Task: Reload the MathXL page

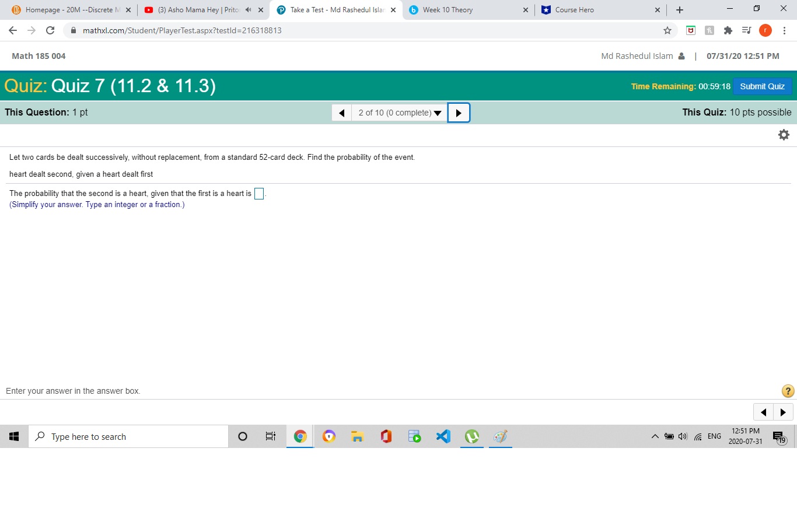Action: point(50,30)
